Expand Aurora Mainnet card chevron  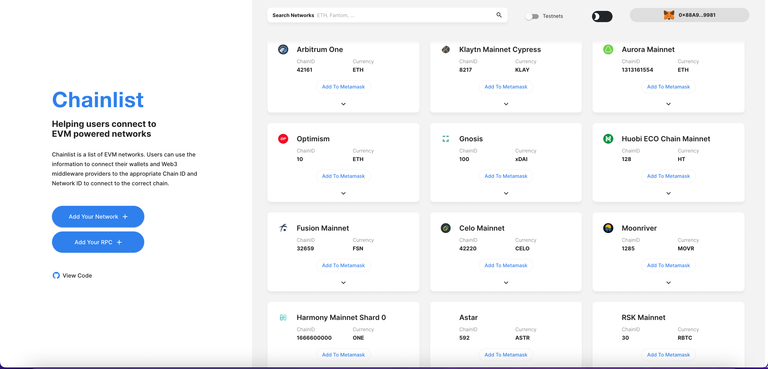tap(669, 104)
